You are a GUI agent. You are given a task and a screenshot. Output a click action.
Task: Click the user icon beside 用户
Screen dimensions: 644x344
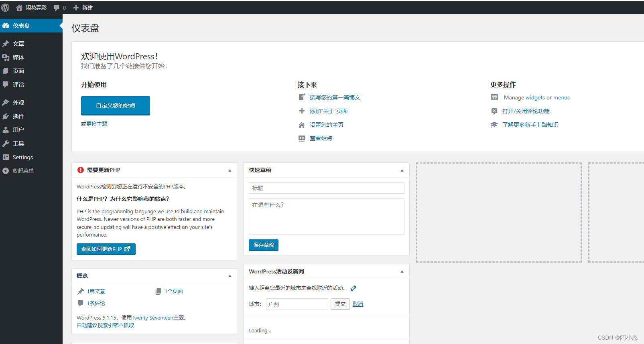(x=6, y=130)
